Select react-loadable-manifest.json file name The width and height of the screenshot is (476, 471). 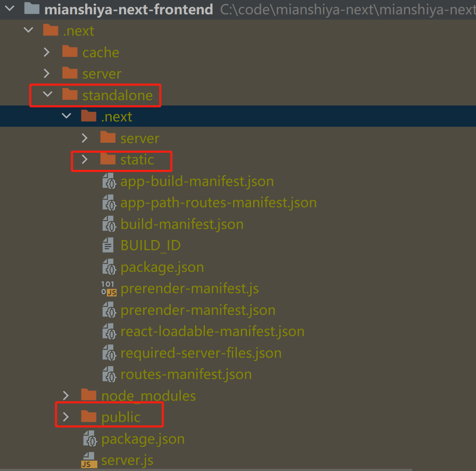(x=212, y=332)
